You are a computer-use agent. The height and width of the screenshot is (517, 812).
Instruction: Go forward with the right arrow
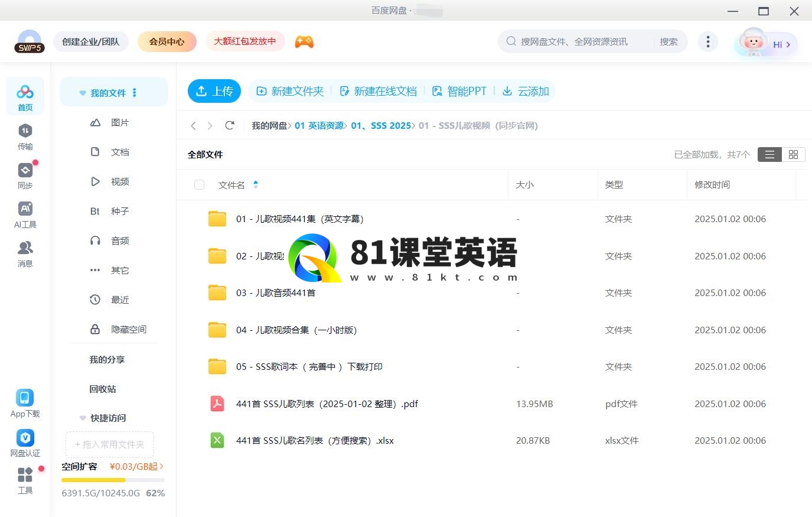click(x=210, y=126)
